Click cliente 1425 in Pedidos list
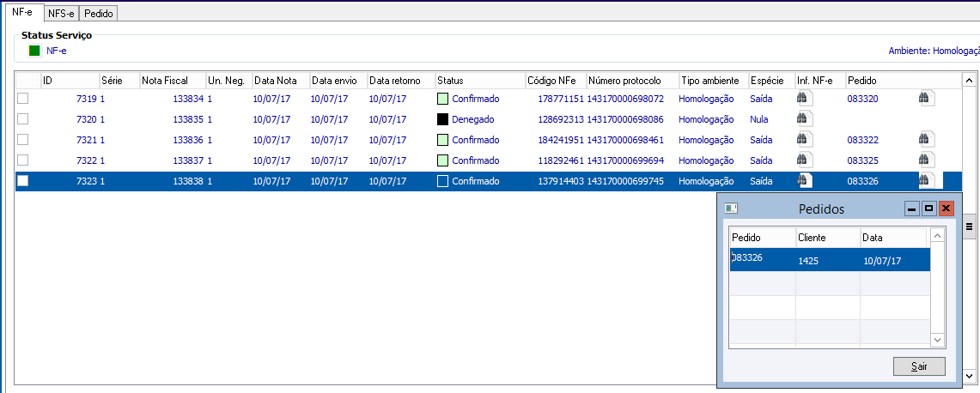This screenshot has height=393, width=980. (808, 262)
